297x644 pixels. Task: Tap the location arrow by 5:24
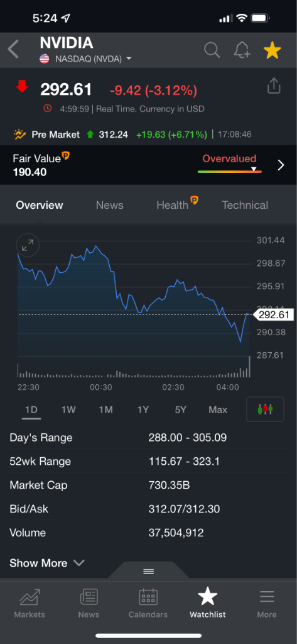(x=65, y=18)
